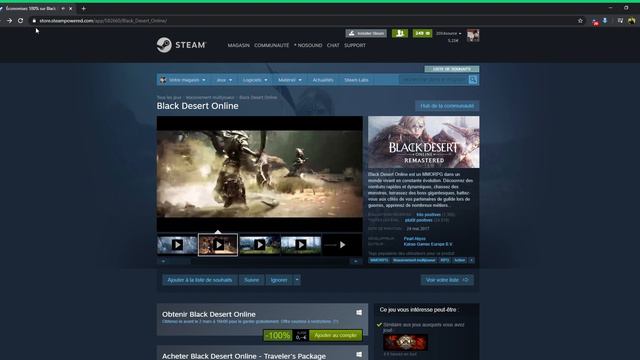This screenshot has height=360, width=640.
Task: Open the plutôt positives all reviews link
Action: pos(418,220)
